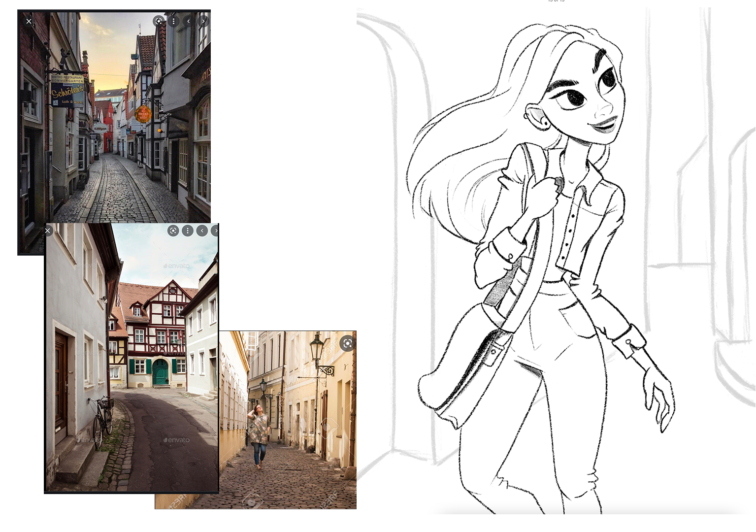Click the next arrow on the sunset alley photo

203,21
